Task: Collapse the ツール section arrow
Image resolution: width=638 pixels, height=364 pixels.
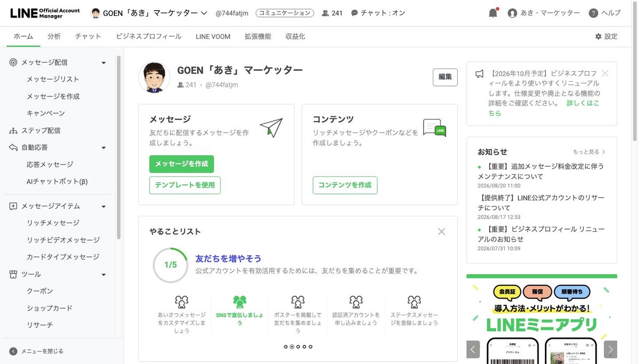Action: tap(104, 275)
